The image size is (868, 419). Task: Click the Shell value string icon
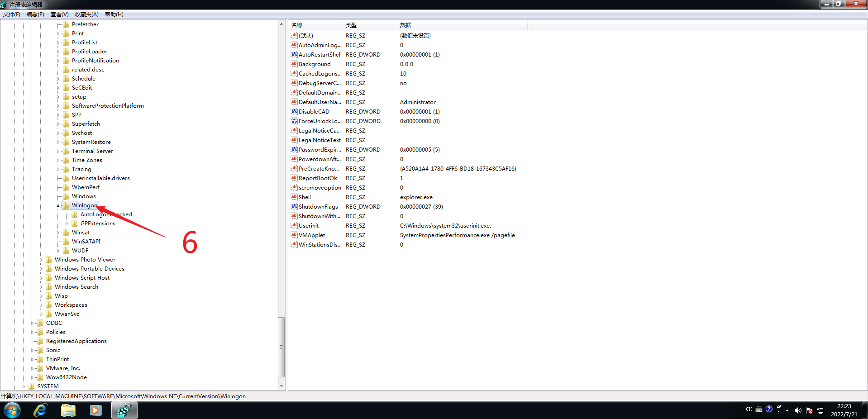pos(294,197)
